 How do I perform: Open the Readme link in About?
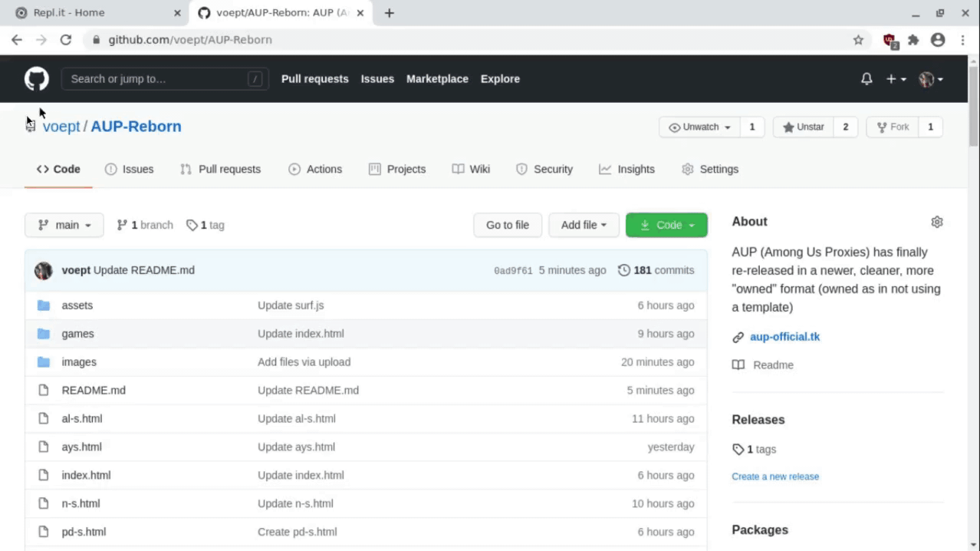[763, 365]
